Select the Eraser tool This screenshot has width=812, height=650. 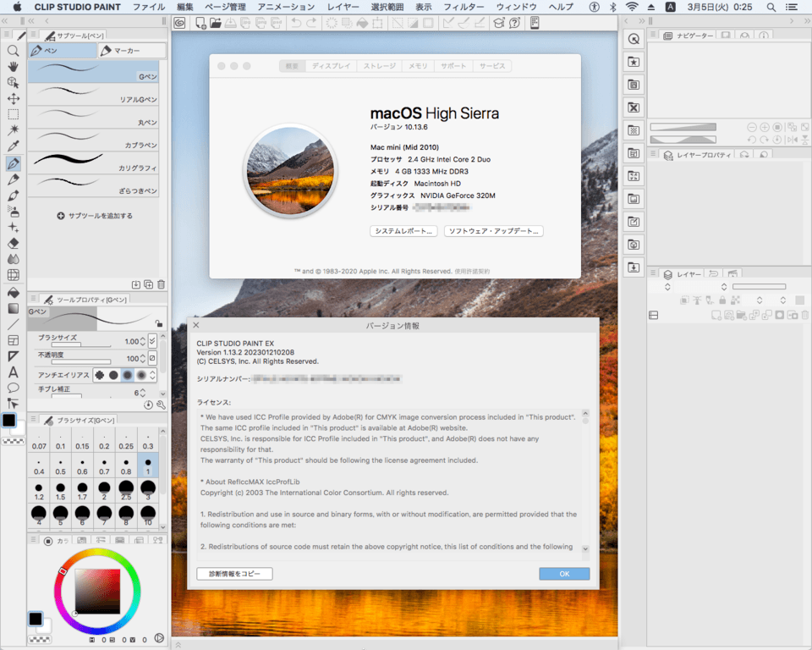coord(13,243)
